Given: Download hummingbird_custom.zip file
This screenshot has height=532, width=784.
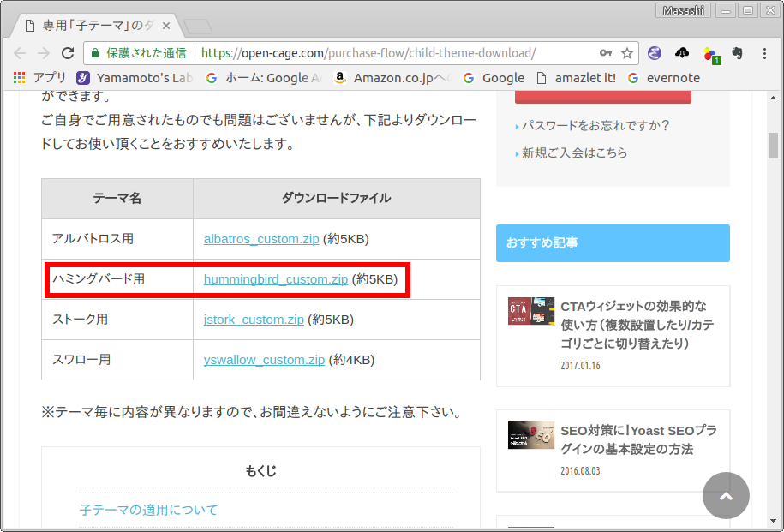Looking at the screenshot, I should 275,279.
